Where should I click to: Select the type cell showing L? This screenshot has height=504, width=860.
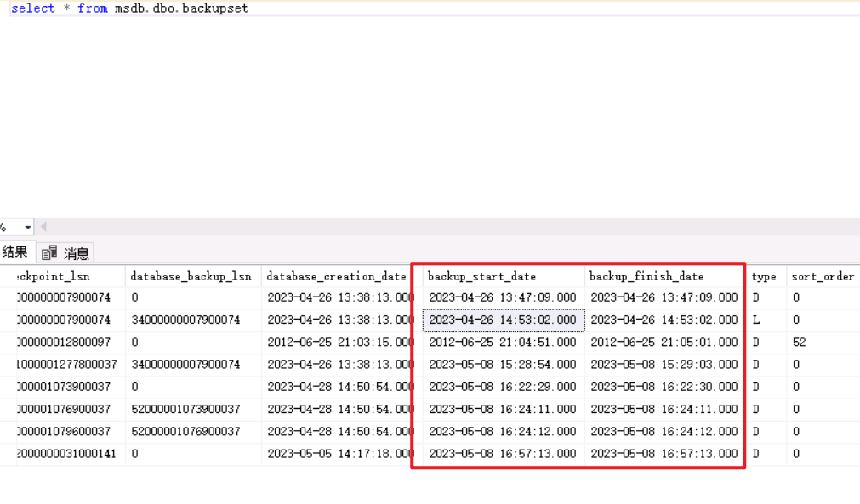point(765,320)
